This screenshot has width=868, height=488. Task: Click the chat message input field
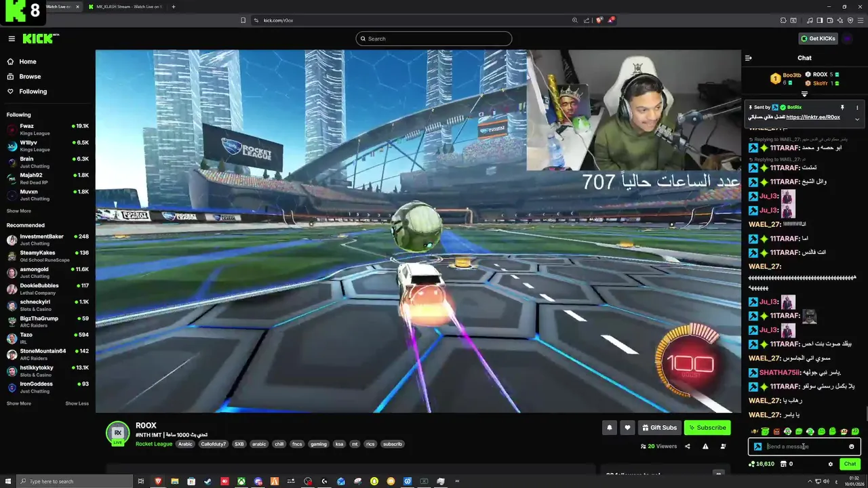coord(804,447)
